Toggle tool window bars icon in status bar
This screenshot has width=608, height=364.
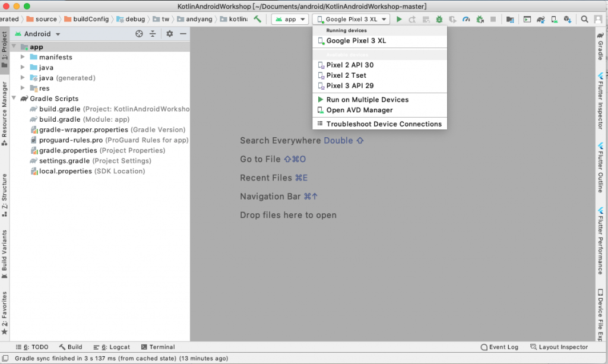tap(5, 358)
